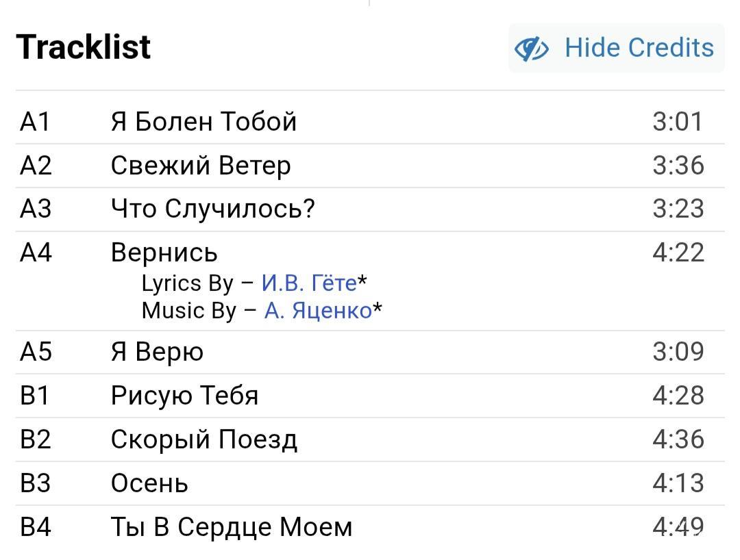Click the Tracklist heading
Screen dimensions: 740x560
(x=83, y=47)
